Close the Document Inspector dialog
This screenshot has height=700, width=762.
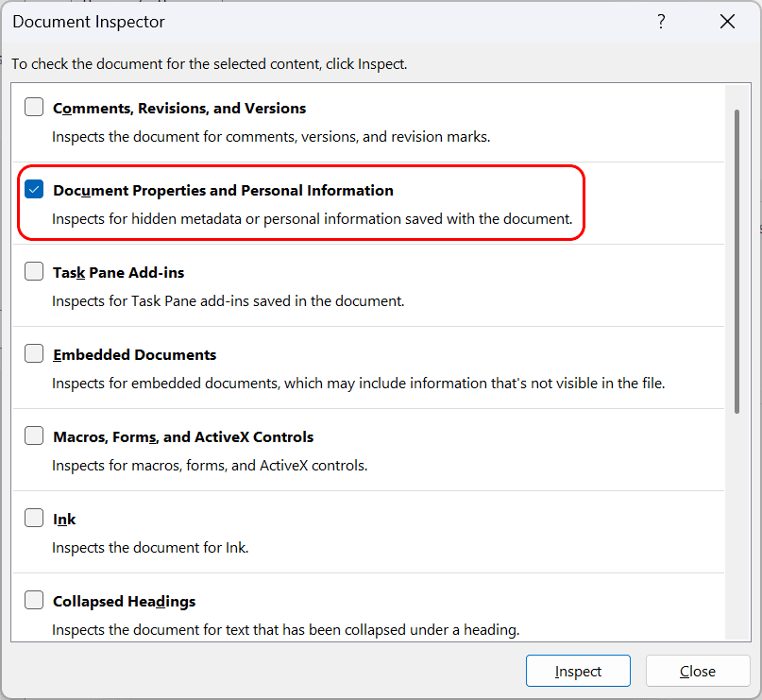(x=727, y=21)
